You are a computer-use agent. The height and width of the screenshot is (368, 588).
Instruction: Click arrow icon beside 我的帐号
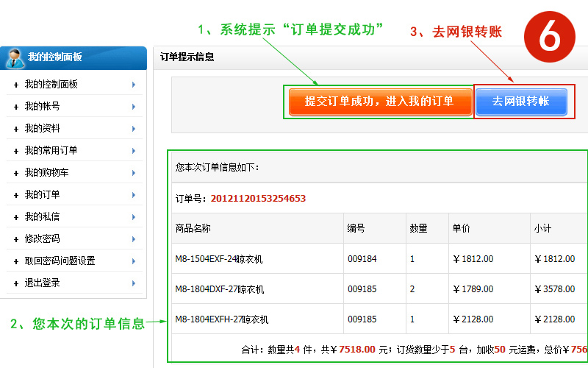coord(134,107)
